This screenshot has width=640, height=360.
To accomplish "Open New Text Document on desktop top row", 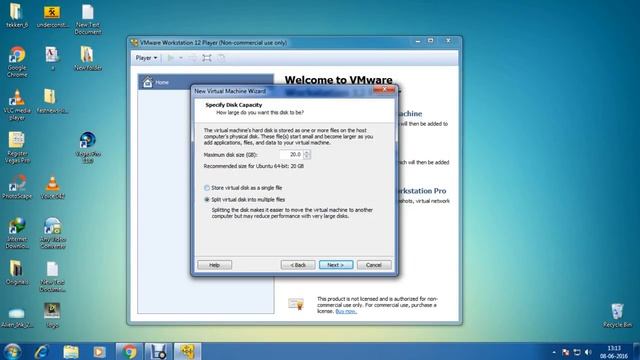I will tap(88, 19).
